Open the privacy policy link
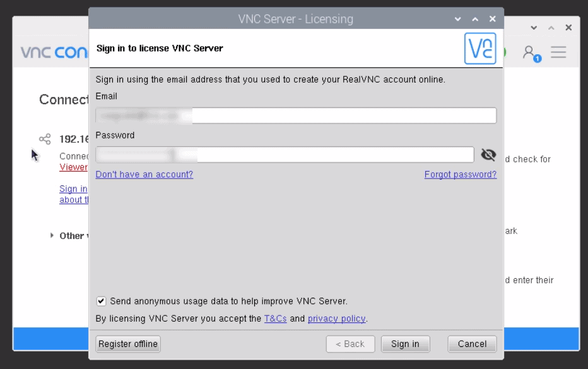Screen dimensions: 588x369 337,319
